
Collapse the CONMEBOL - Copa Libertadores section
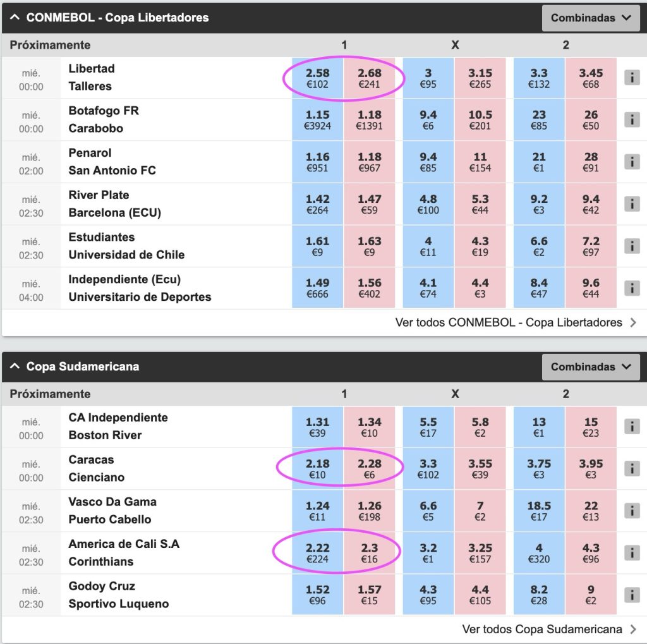(x=14, y=18)
